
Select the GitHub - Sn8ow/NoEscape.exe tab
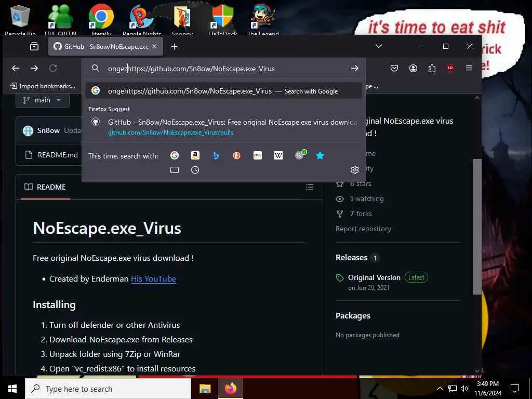105,46
